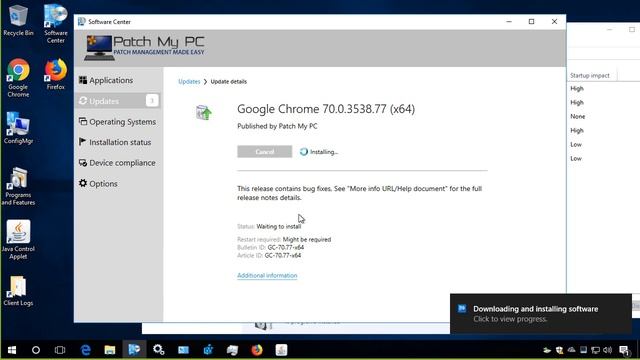Open Java Control Applet shortcut
This screenshot has width=640, height=360.
pyautogui.click(x=18, y=240)
